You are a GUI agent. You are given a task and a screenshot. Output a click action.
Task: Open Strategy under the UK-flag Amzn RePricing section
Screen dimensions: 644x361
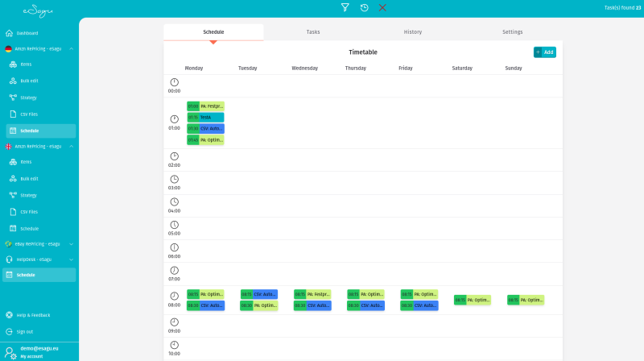pyautogui.click(x=28, y=195)
